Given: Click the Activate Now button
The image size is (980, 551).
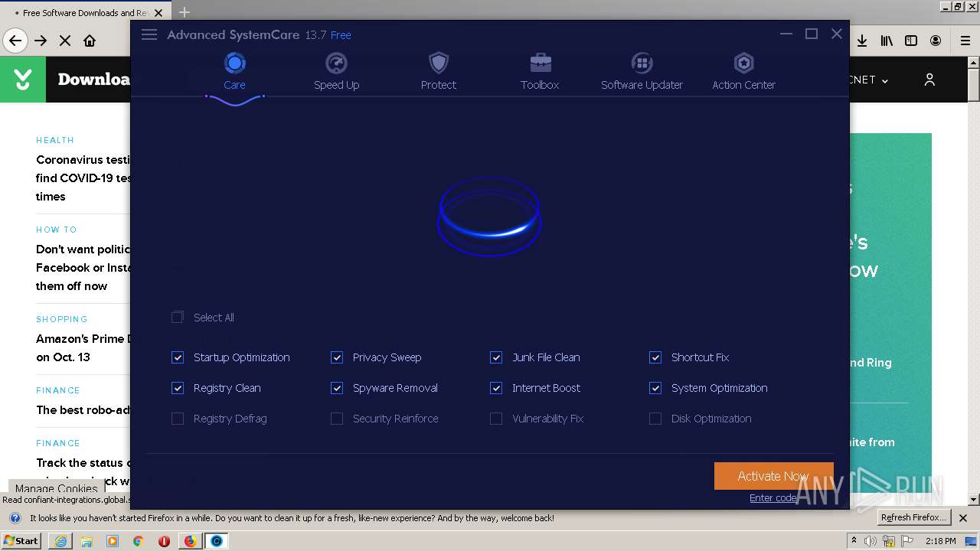Looking at the screenshot, I should pyautogui.click(x=773, y=476).
